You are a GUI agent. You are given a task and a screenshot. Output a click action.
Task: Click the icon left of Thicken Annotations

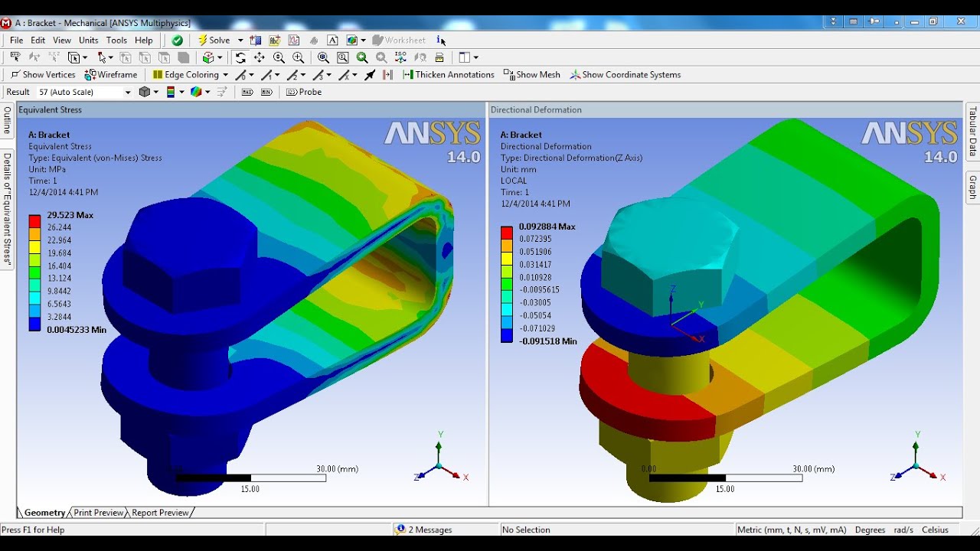[x=387, y=74]
